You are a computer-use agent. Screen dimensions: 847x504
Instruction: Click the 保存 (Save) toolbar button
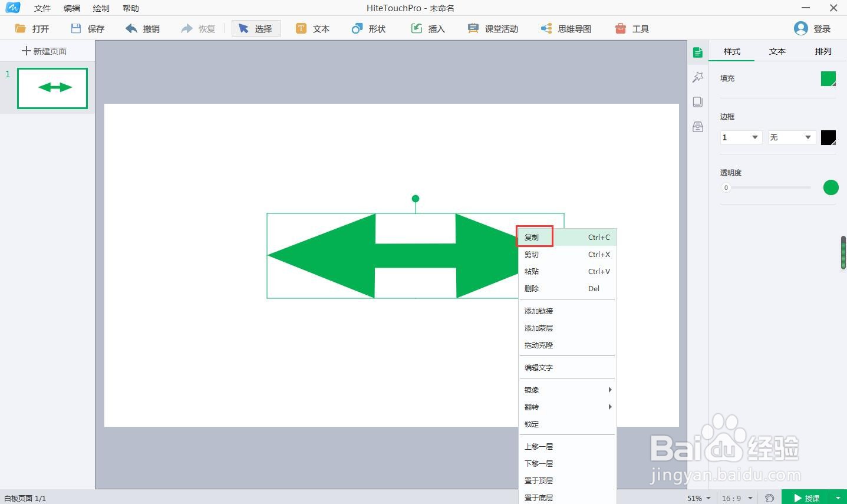(87, 28)
